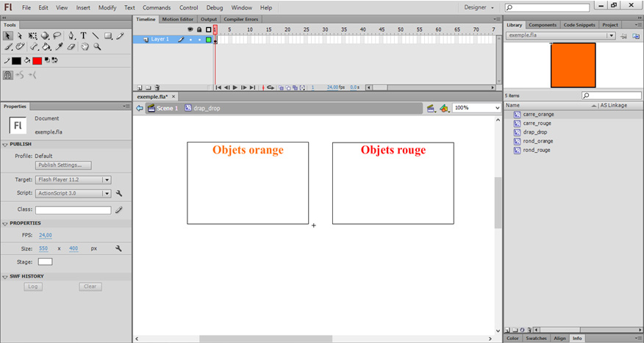Select the Paint Bucket tool
The width and height of the screenshot is (644, 343).
click(46, 47)
